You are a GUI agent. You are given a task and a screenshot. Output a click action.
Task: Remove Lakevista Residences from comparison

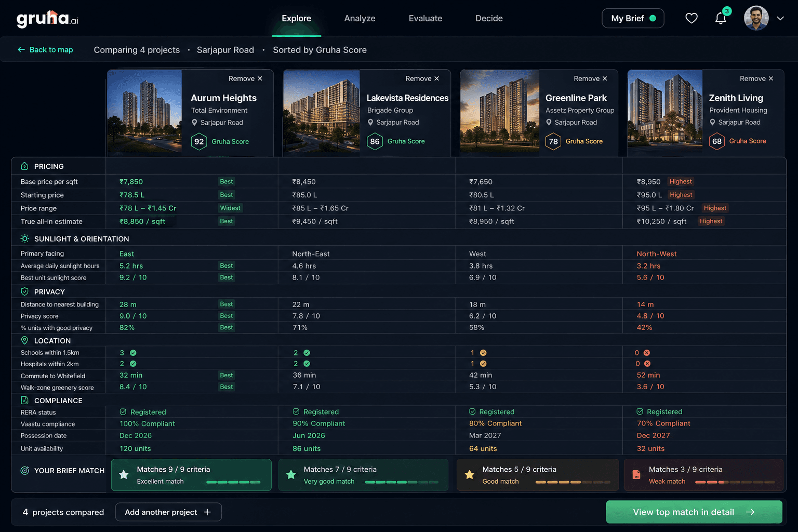tap(422, 78)
